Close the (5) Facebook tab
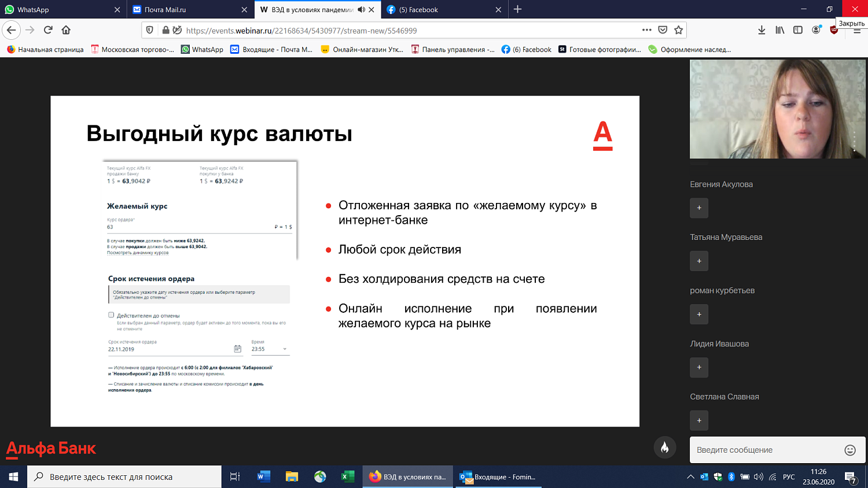Image resolution: width=868 pixels, height=488 pixels. click(498, 9)
